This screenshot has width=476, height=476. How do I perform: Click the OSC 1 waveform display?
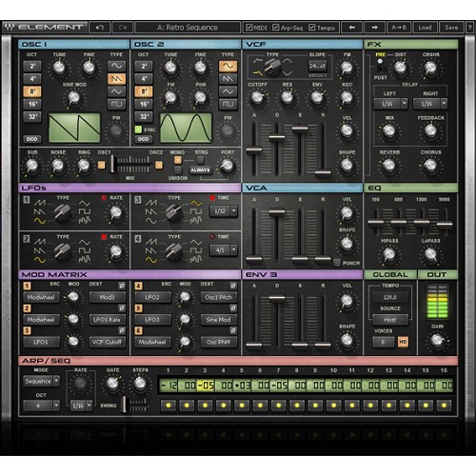(74, 129)
